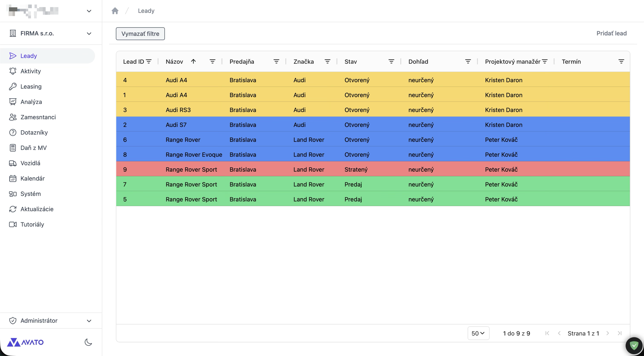Expand the FIRMA s.r.o. company selector
This screenshot has height=356, width=644.
(x=51, y=33)
